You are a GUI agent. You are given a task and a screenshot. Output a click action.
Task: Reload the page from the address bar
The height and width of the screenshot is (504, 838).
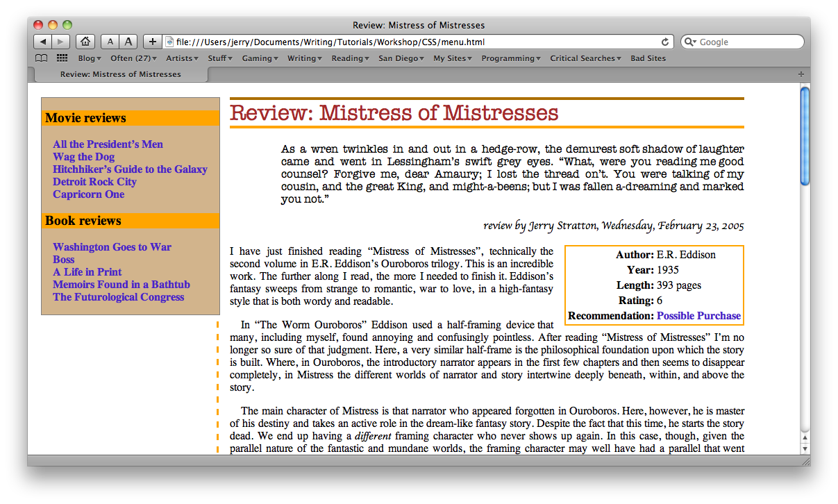[665, 42]
